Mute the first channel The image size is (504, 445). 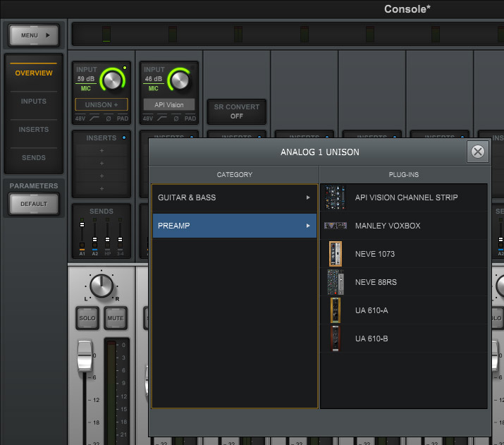tap(115, 318)
